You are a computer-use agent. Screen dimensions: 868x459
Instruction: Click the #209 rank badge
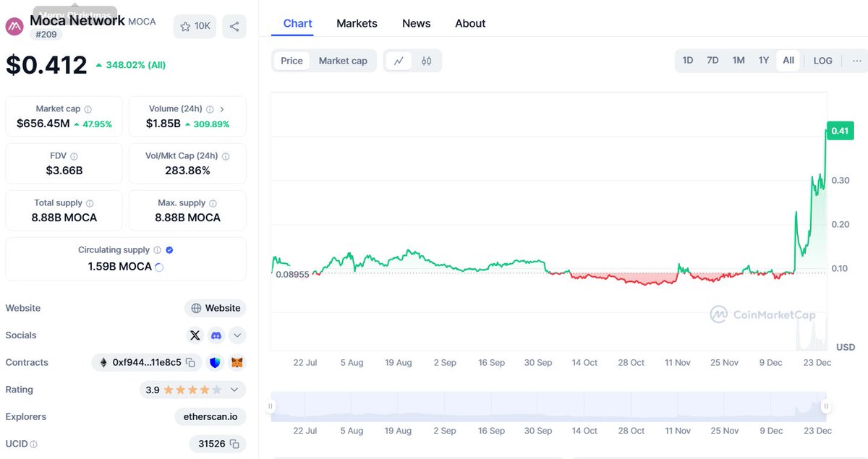[46, 34]
